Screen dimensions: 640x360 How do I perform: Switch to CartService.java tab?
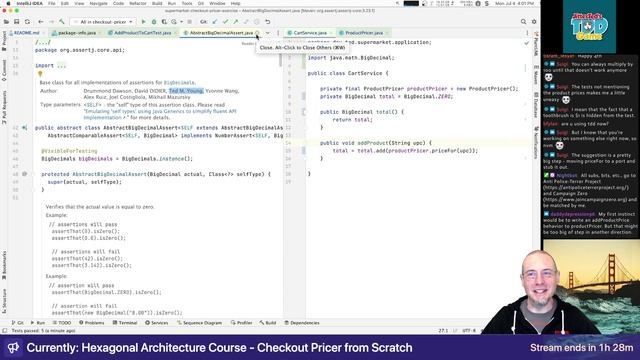coord(310,33)
